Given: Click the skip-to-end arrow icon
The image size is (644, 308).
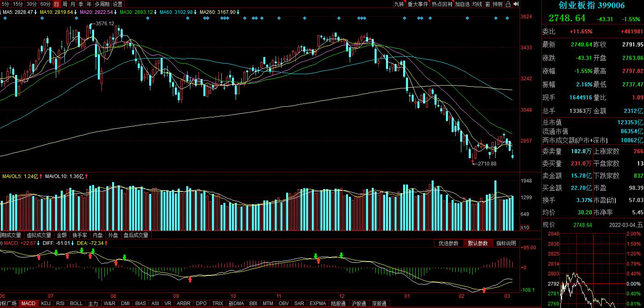Looking at the screenshot, I should tap(516, 4).
